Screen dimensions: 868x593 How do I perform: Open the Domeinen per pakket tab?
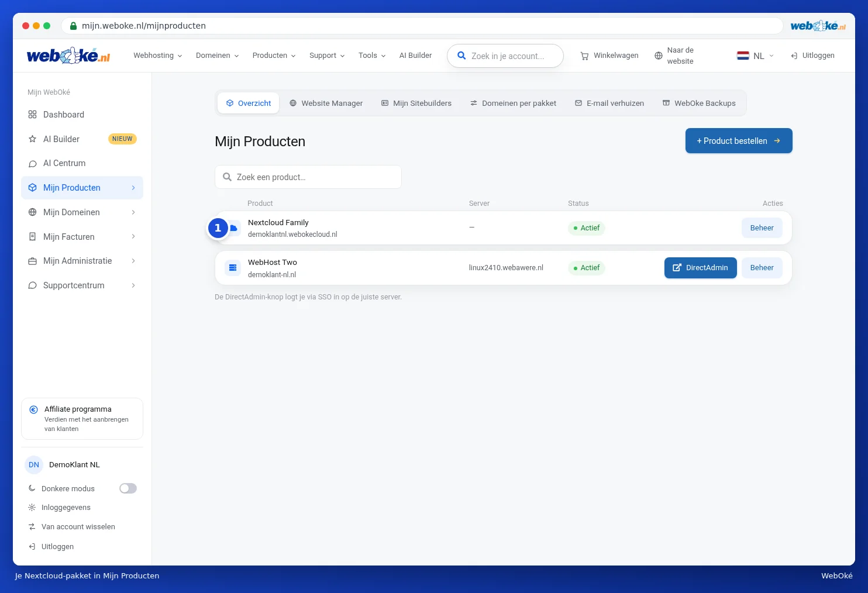tap(514, 104)
